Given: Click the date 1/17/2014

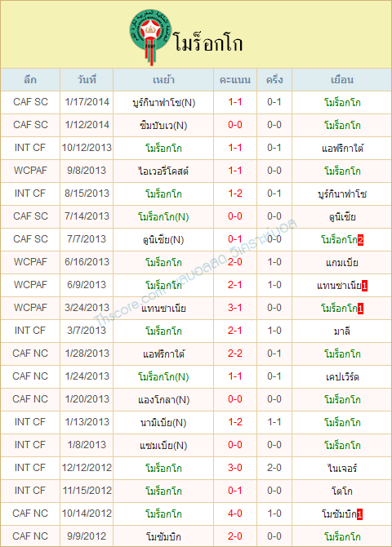Looking at the screenshot, I should pos(87,102).
